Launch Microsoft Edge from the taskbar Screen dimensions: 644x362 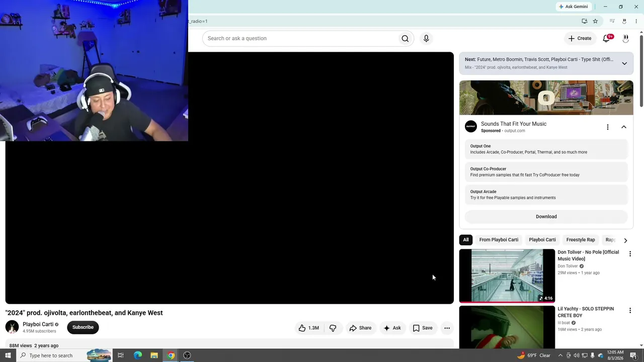(137, 355)
